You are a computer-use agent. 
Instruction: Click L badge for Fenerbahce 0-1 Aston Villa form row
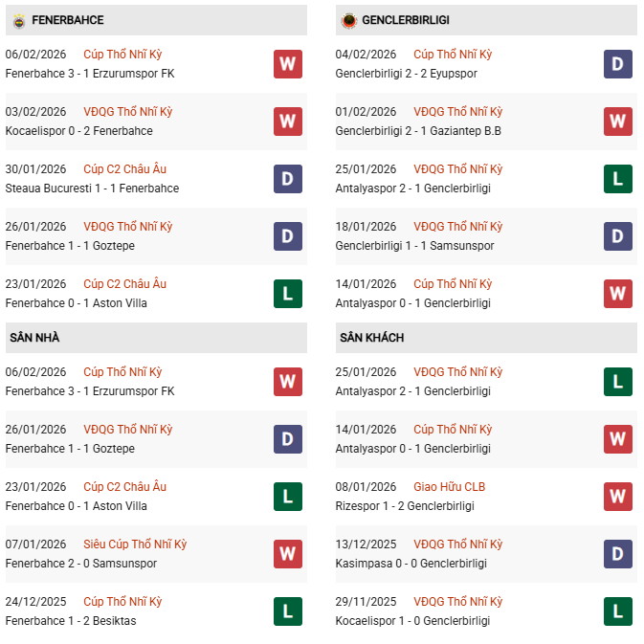287,294
